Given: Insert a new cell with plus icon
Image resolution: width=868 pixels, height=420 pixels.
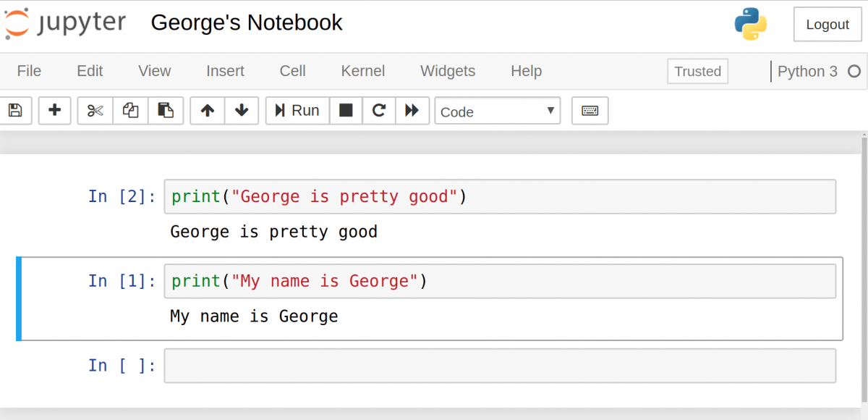Looking at the screenshot, I should coord(54,111).
